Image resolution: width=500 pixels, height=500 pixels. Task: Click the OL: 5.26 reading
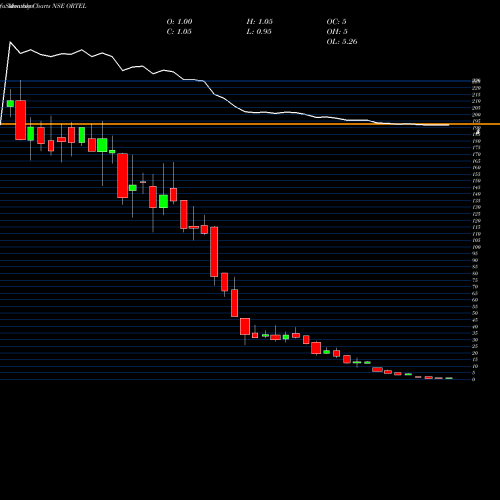coord(342,42)
